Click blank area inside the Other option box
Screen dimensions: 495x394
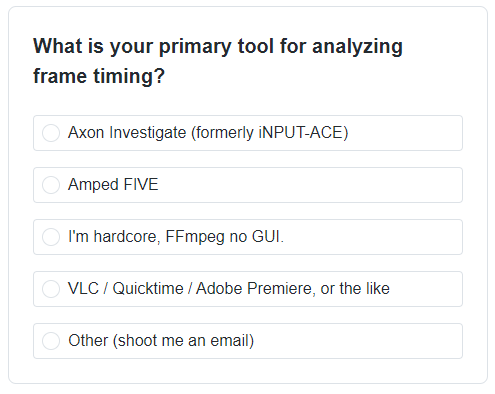(358, 341)
